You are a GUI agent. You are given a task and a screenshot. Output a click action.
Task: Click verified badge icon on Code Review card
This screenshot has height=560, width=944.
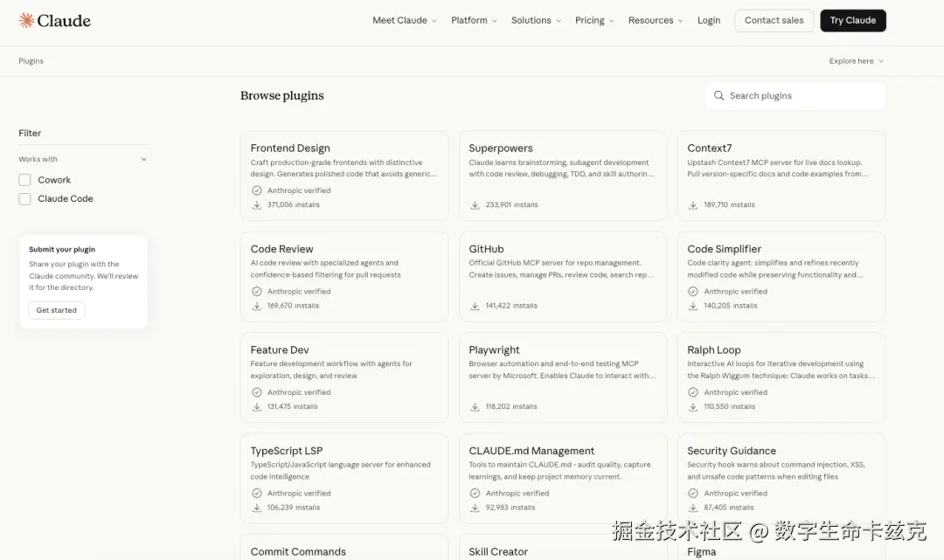click(x=256, y=292)
